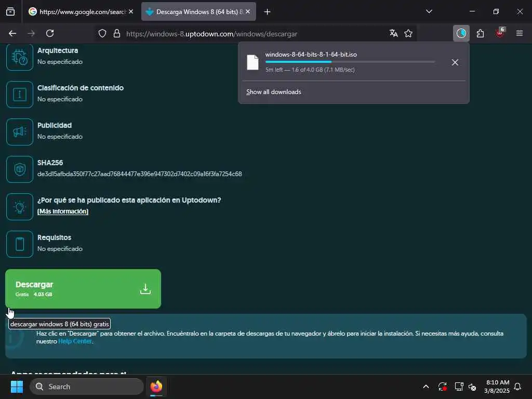Viewport: 532px width, 399px height.
Task: Cancel the windows-8 ISO download
Action: [455, 62]
